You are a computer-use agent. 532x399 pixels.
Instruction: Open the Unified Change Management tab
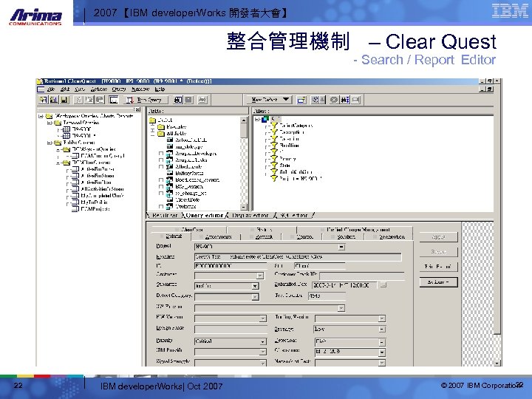tap(355, 230)
